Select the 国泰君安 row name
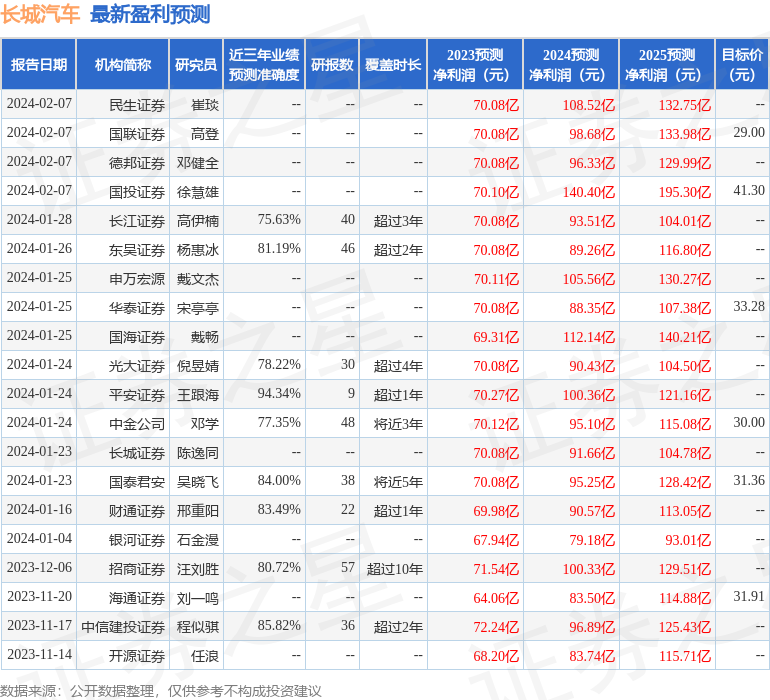770x700 pixels. click(x=137, y=482)
